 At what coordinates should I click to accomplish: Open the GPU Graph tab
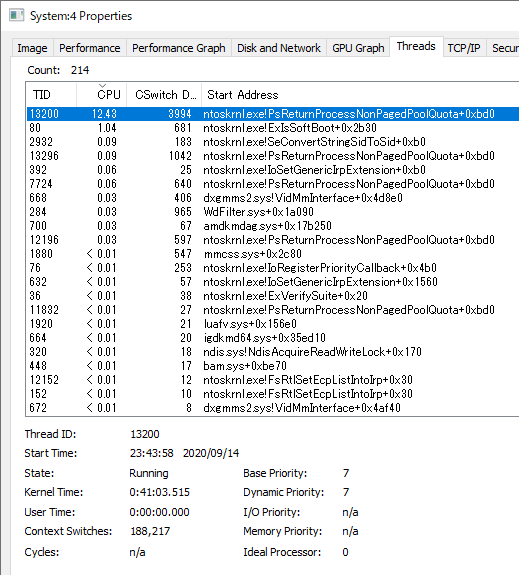358,48
